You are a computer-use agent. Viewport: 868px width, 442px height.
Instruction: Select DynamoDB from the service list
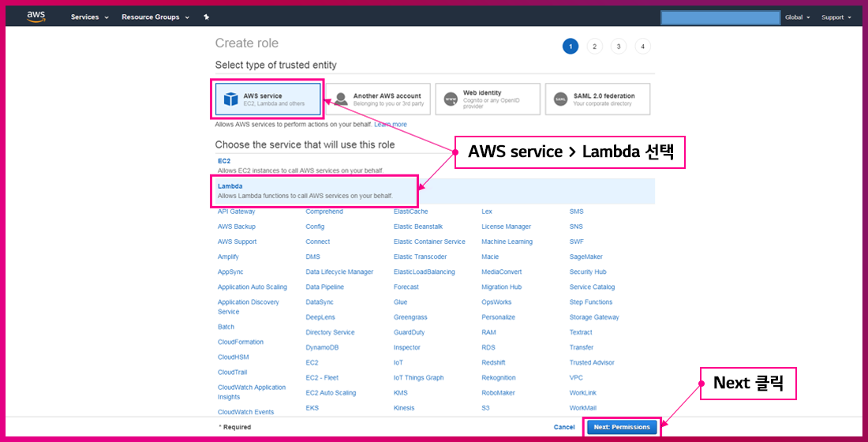322,347
